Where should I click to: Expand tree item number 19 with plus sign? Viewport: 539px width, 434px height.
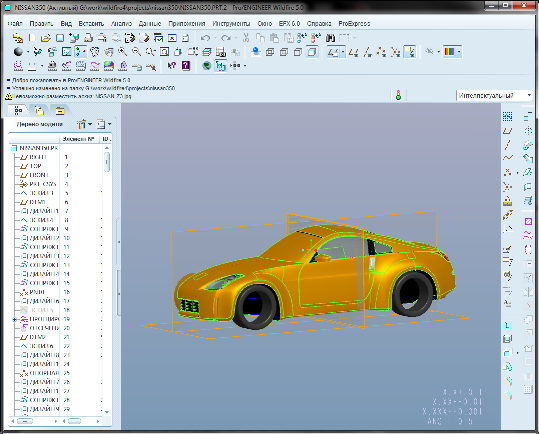[14, 319]
